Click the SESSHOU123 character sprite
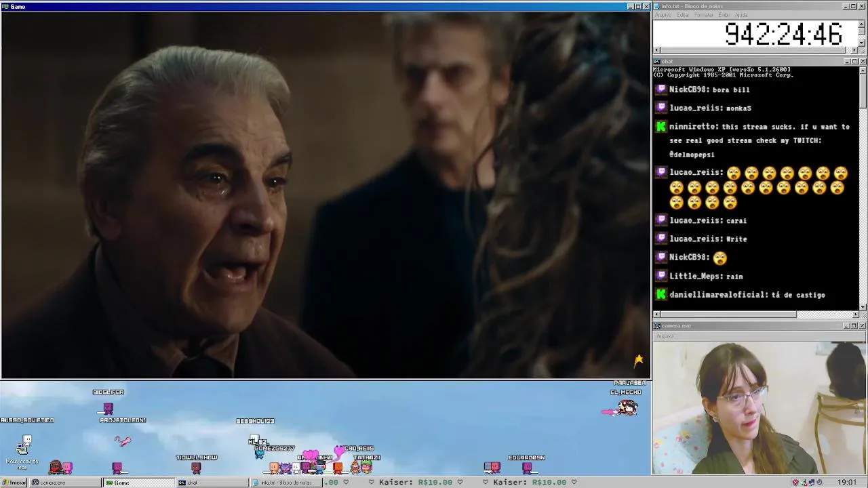The height and width of the screenshot is (488, 868). coord(254,440)
